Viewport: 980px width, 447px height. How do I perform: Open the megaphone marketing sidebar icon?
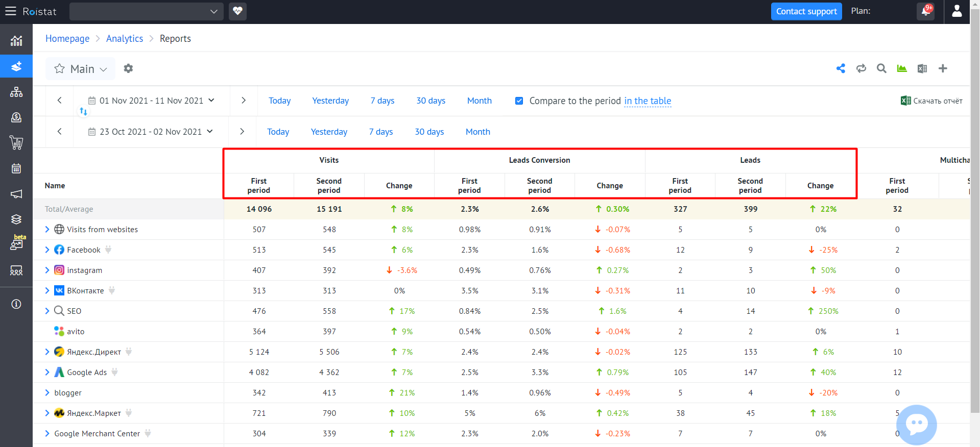[16, 194]
